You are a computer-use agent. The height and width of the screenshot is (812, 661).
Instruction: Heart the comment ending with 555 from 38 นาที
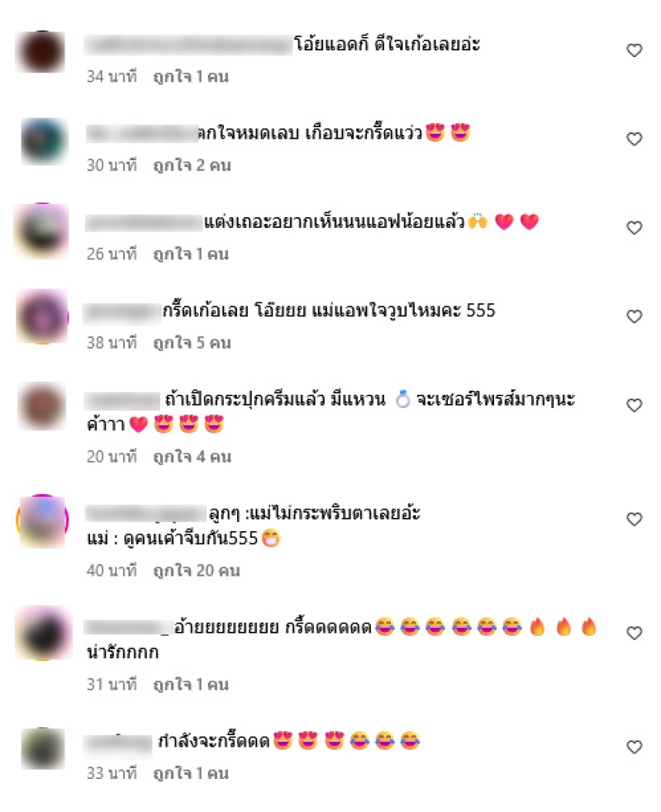pos(634,316)
